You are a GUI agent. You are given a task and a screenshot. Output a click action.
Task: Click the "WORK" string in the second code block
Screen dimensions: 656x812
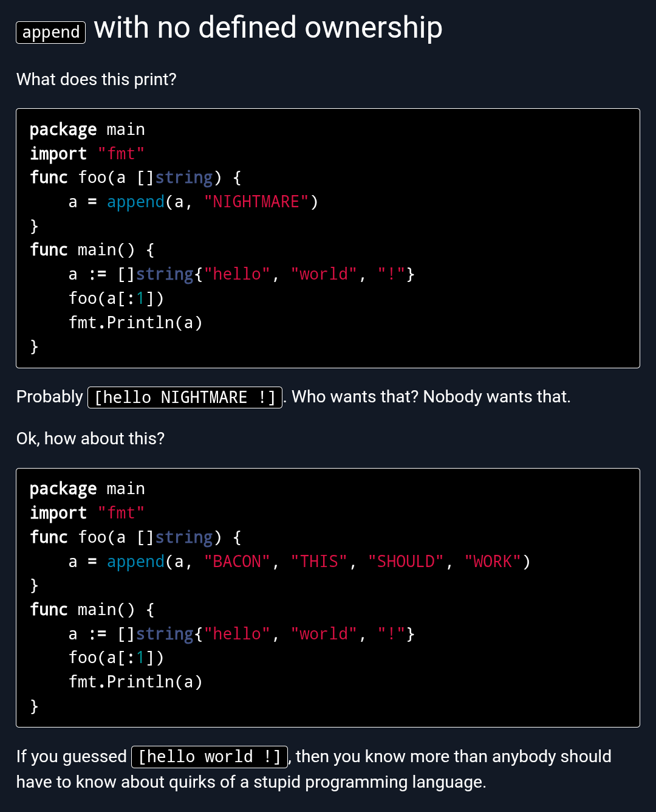pyautogui.click(x=493, y=562)
